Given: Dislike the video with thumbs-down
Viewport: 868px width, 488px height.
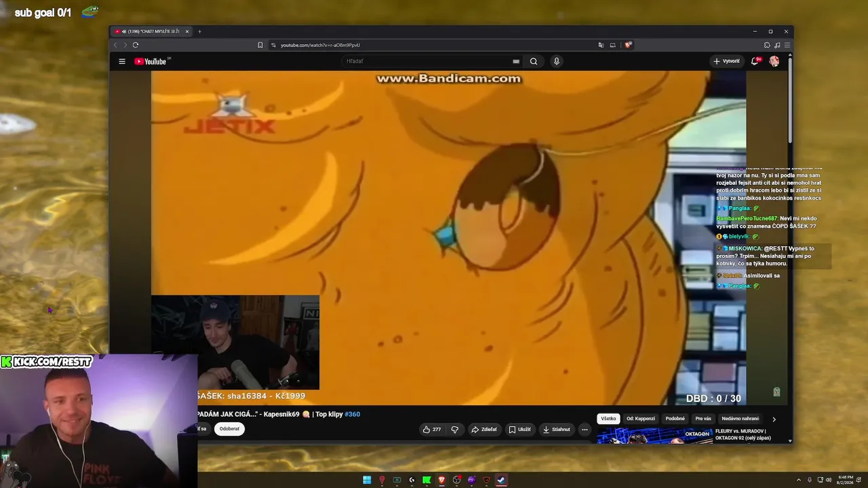Looking at the screenshot, I should (x=455, y=429).
